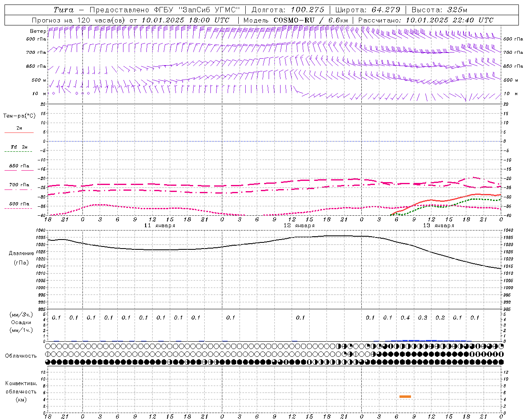Click the station name 'Tura' in header

[x=64, y=10]
